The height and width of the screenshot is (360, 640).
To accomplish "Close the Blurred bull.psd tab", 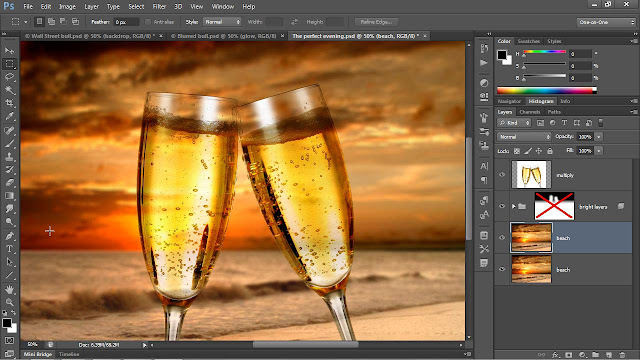I will pos(282,36).
